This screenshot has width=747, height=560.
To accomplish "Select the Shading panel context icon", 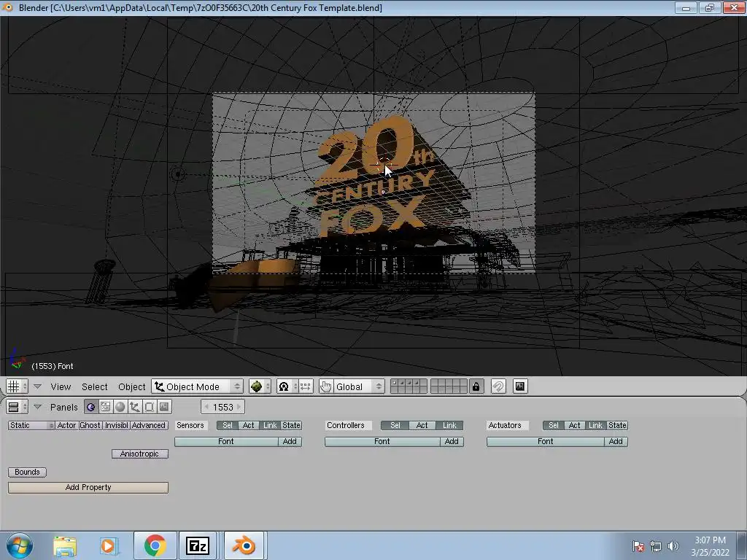I will click(120, 407).
